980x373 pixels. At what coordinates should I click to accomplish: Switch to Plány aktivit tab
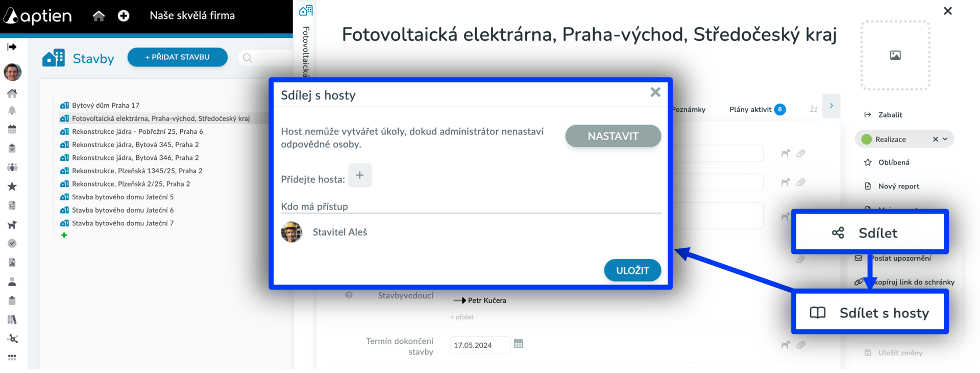click(x=750, y=109)
